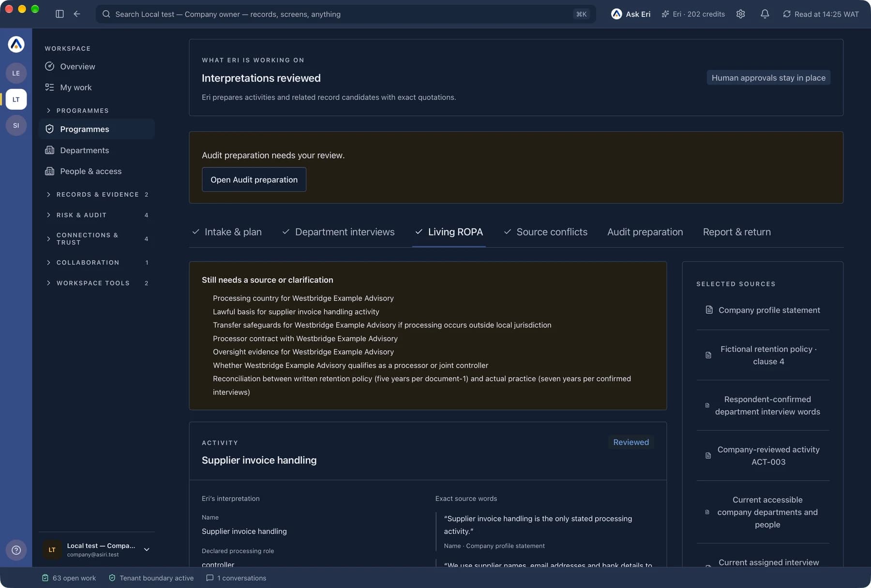This screenshot has height=588, width=871.
Task: Open 1 conversations in status bar
Action: click(x=236, y=578)
